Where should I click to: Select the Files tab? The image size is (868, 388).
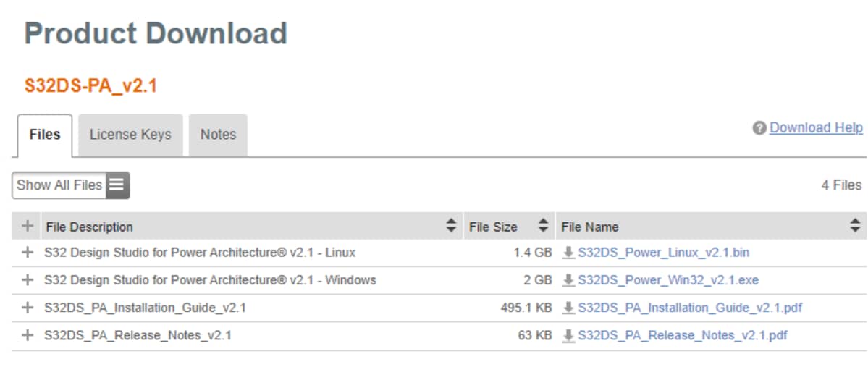tap(45, 135)
